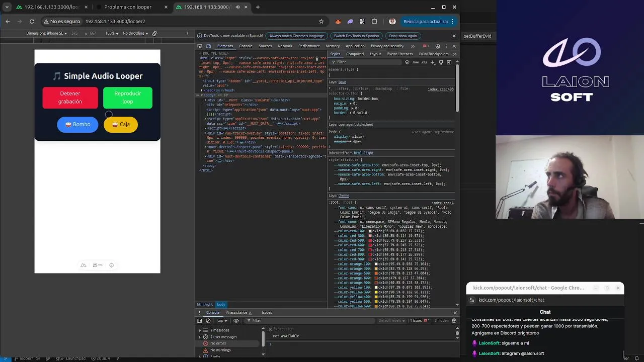644x362 pixels.
Task: Open console settings gear
Action: point(454,320)
